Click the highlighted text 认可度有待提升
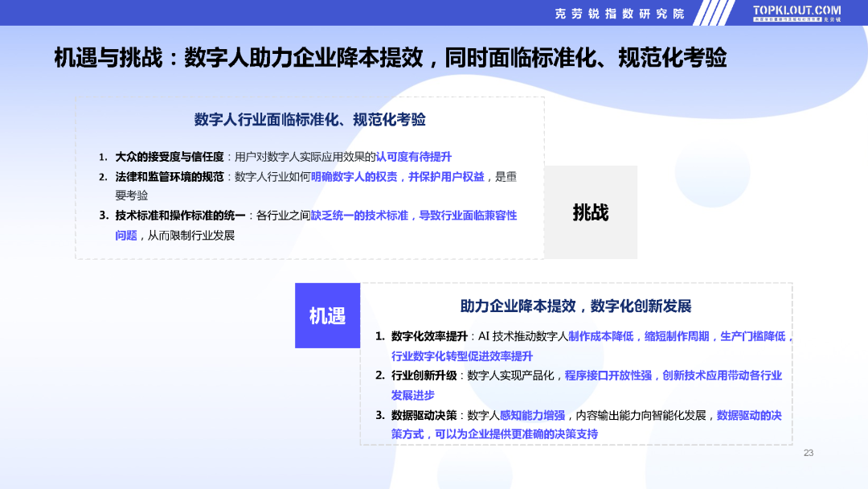The height and width of the screenshot is (489, 868). coord(414,157)
